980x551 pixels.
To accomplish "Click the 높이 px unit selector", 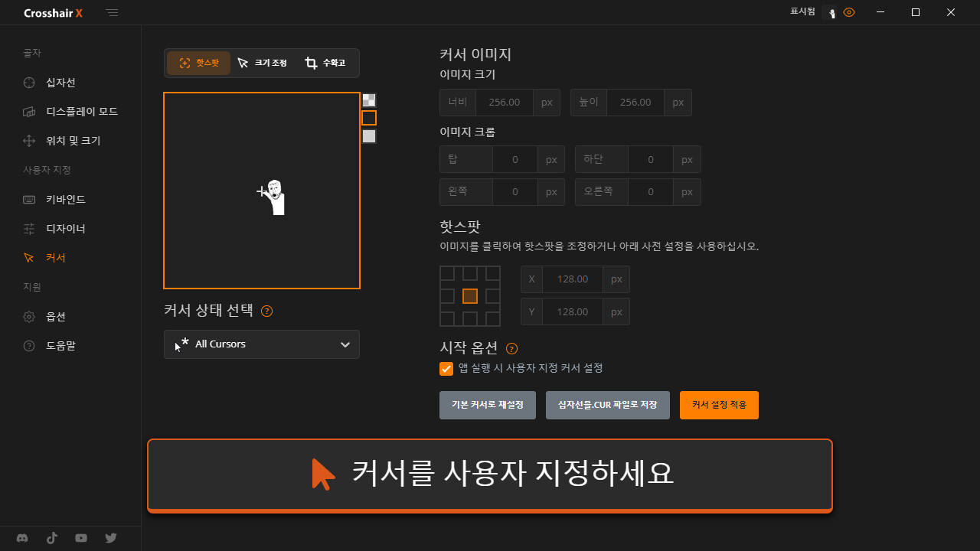I will (x=678, y=103).
